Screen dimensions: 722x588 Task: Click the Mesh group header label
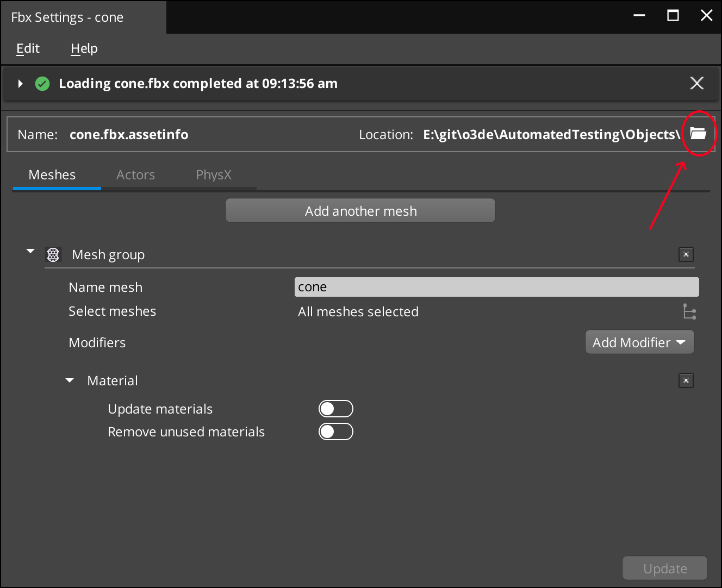click(108, 255)
